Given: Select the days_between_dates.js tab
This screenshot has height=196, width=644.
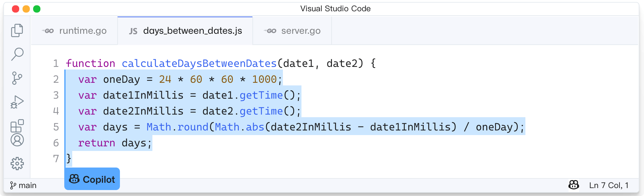Looking at the screenshot, I should (x=185, y=31).
